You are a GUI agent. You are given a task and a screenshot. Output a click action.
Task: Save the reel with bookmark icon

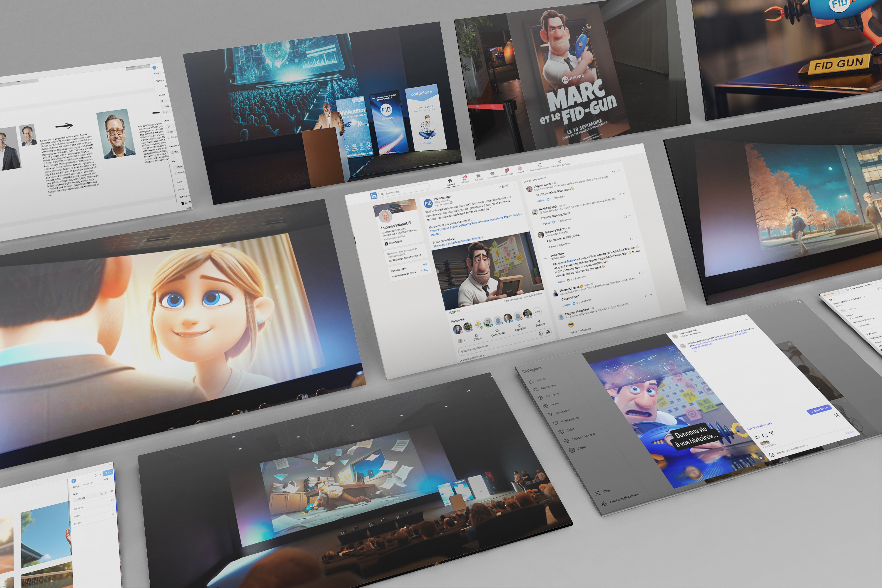pos(836,415)
